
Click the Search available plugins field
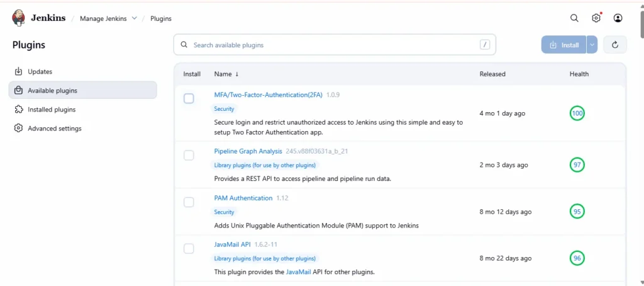tap(333, 45)
